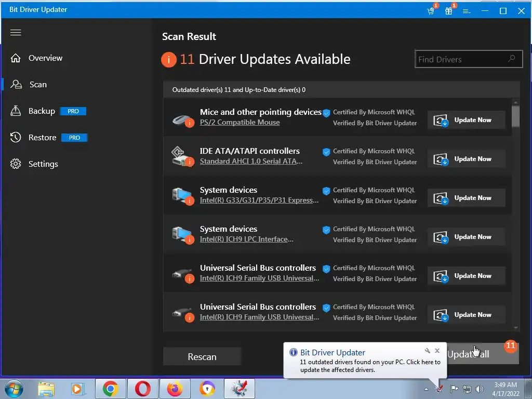Click the shopping cart icon in title bar
The width and height of the screenshot is (532, 399).
pyautogui.click(x=432, y=10)
